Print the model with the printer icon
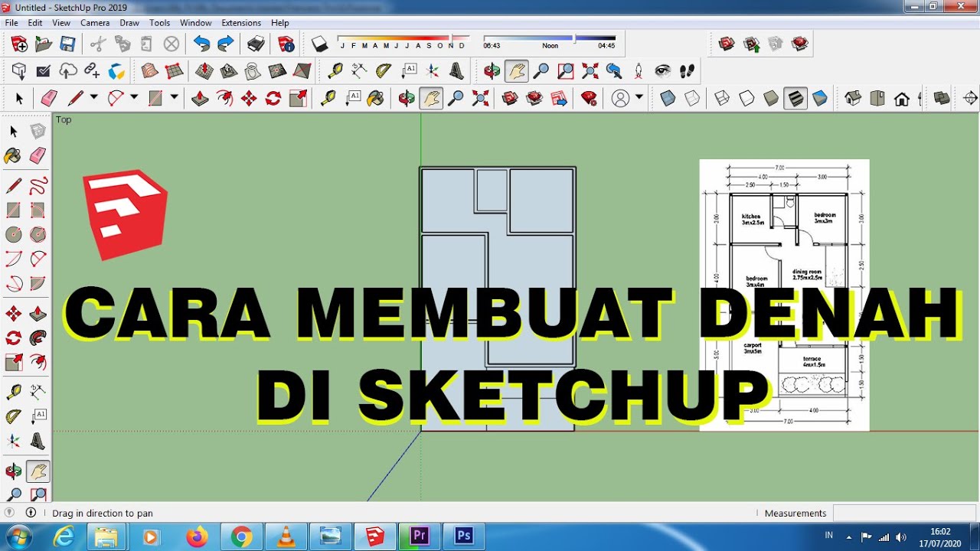The width and height of the screenshot is (980, 551). point(256,44)
